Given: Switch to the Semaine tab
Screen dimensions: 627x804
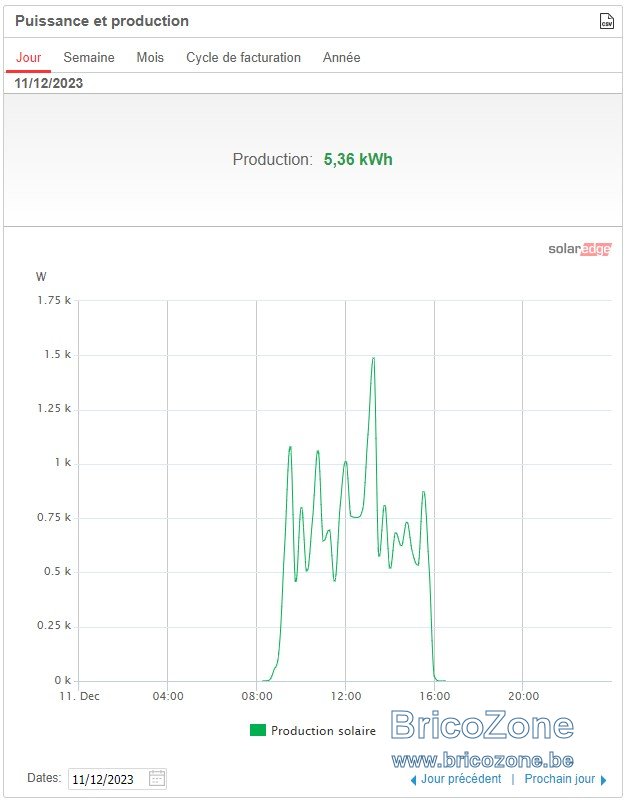Looking at the screenshot, I should [89, 57].
